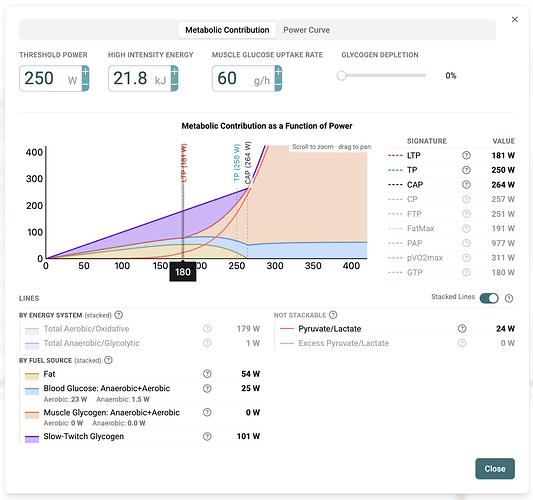Click the 180 marker tooltip on chart
The image size is (533, 500).
pyautogui.click(x=183, y=272)
